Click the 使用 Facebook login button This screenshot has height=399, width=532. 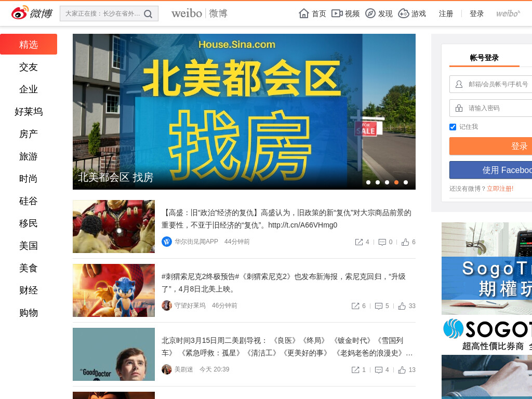pos(490,170)
